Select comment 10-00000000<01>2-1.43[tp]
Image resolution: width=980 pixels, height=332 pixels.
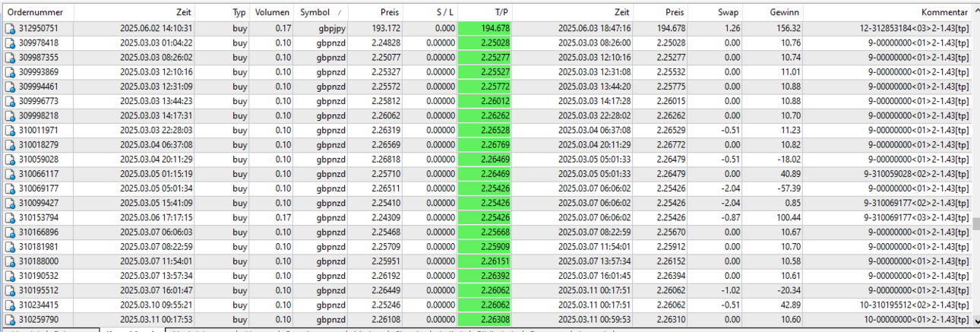tap(917, 319)
